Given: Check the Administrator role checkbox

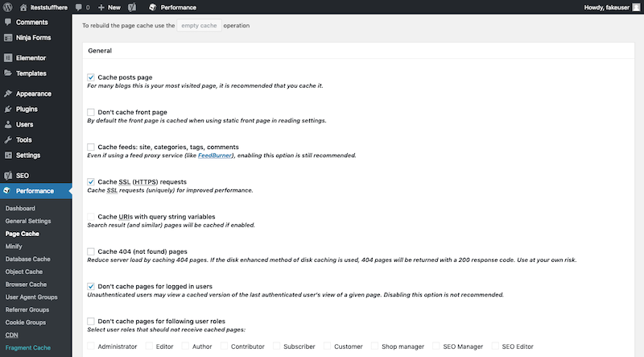Looking at the screenshot, I should pyautogui.click(x=91, y=347).
